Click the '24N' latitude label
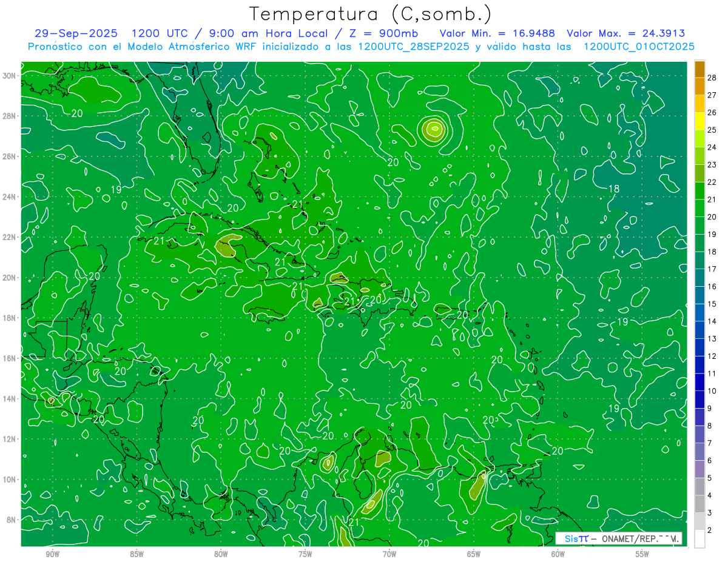Image resolution: width=728 pixels, height=562 pixels. 9,197
